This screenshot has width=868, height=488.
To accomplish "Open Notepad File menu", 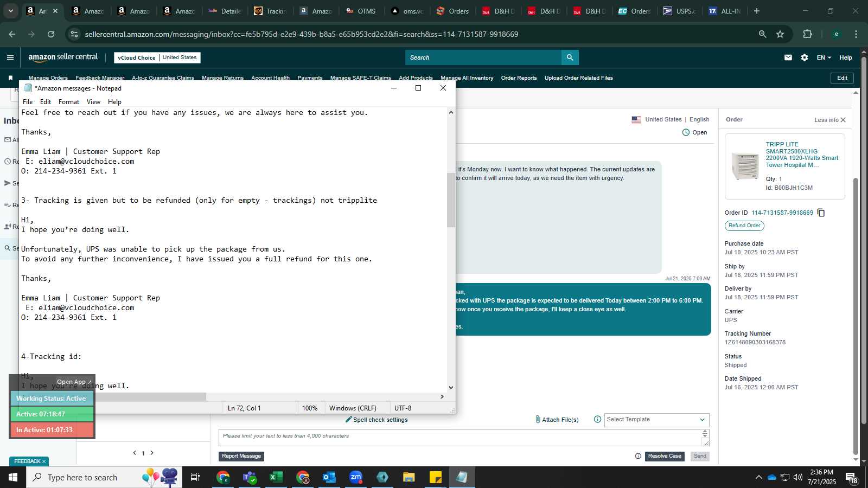I will pos(28,102).
